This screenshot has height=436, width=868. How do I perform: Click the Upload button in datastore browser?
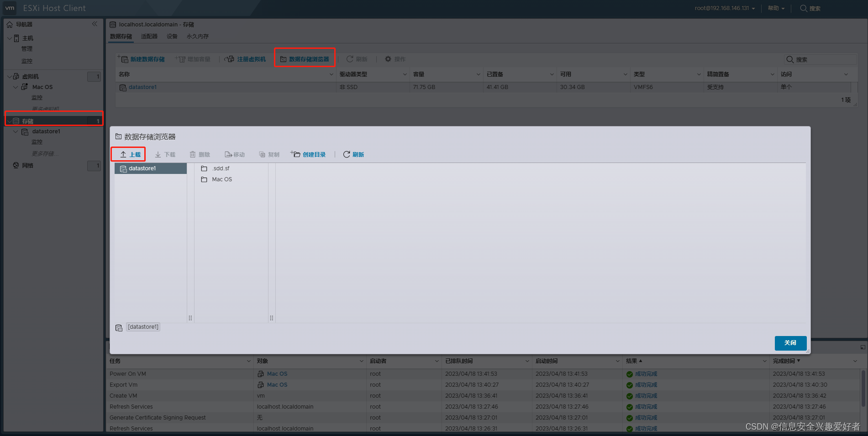coord(130,154)
